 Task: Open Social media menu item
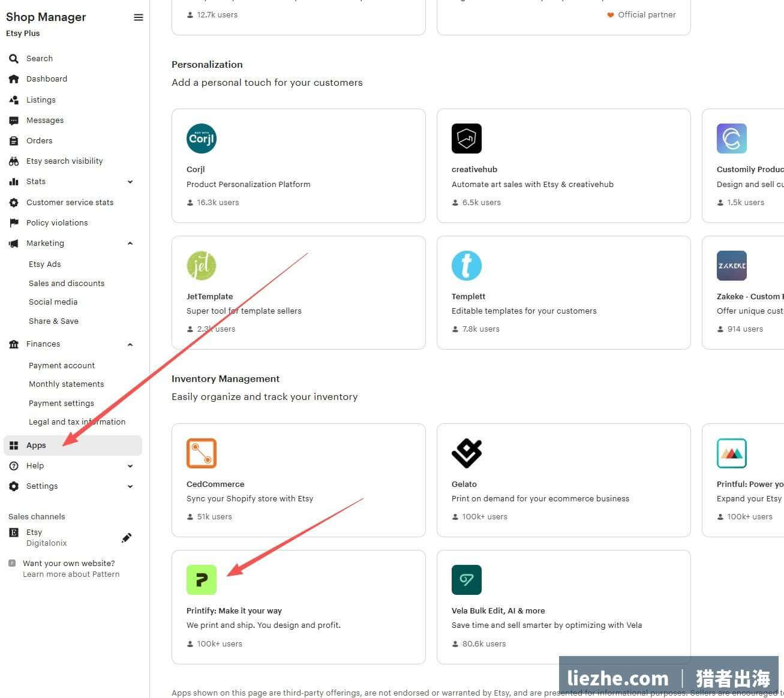point(53,302)
